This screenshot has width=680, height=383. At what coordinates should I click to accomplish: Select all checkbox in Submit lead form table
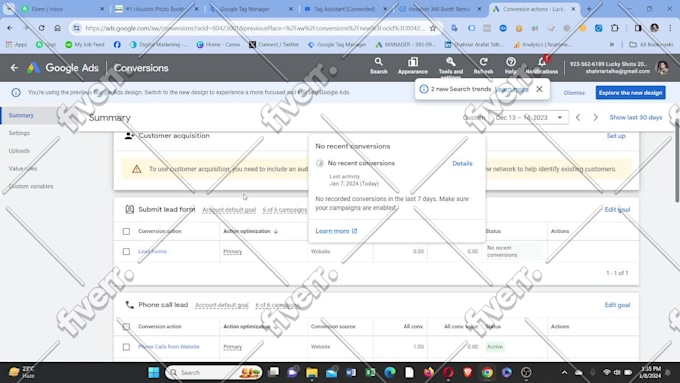[126, 231]
